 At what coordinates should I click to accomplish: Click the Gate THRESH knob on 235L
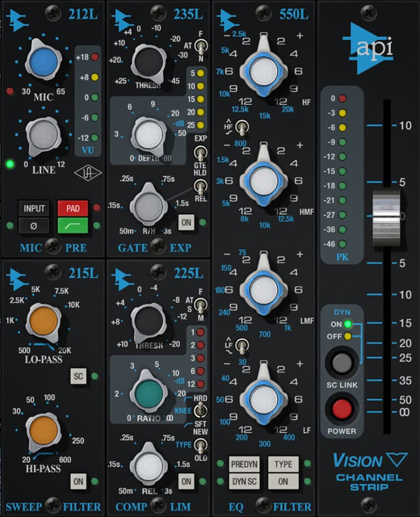coord(149,63)
